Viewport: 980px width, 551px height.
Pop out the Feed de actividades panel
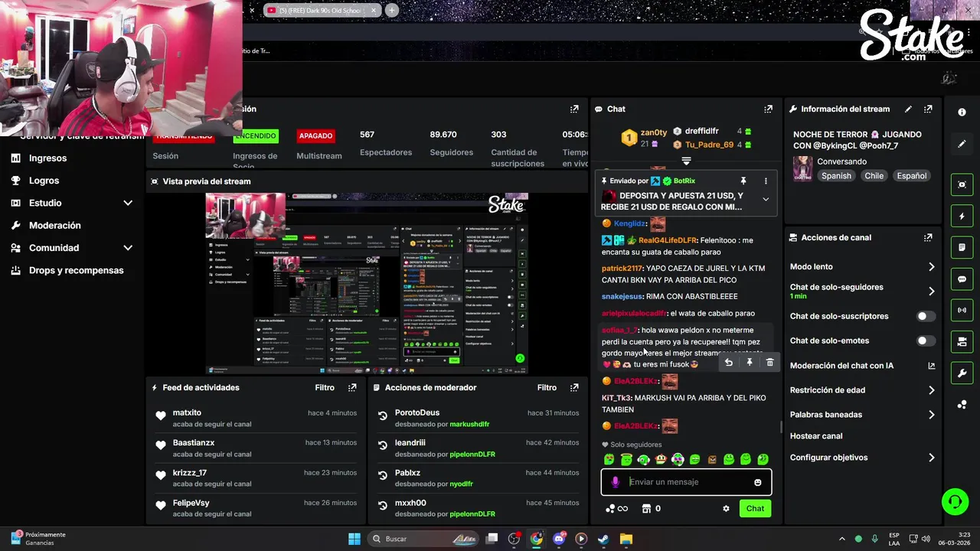click(x=352, y=388)
